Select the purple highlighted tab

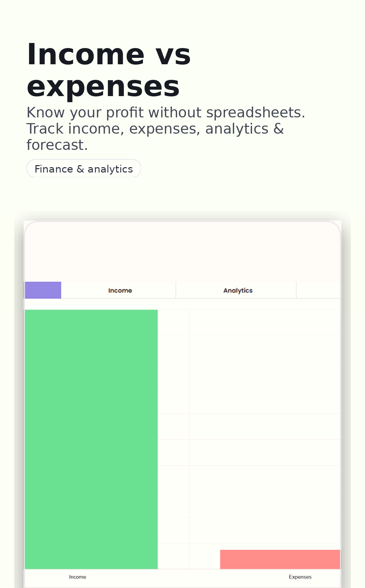43,290
